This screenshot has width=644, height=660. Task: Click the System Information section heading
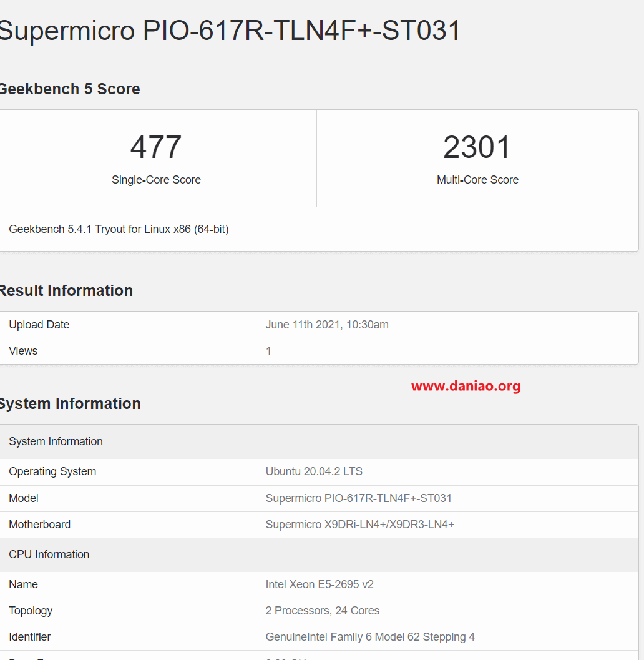(70, 403)
